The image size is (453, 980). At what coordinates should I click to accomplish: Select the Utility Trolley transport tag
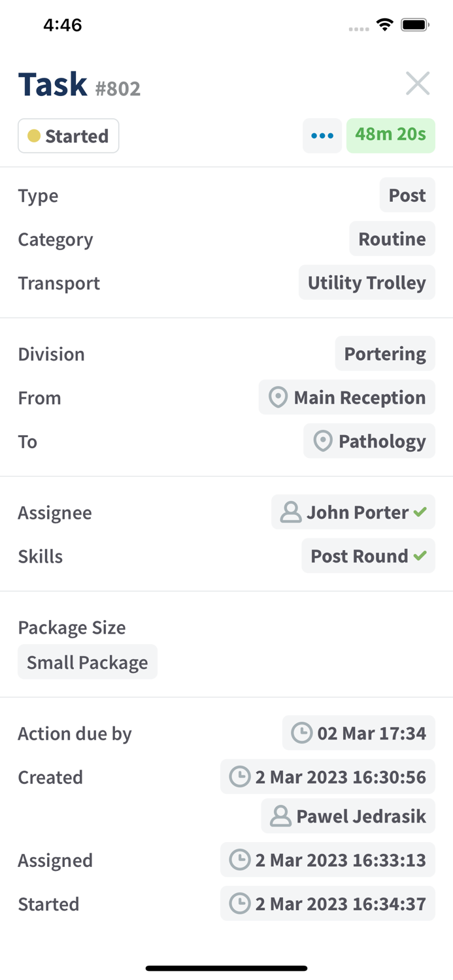[x=367, y=282]
